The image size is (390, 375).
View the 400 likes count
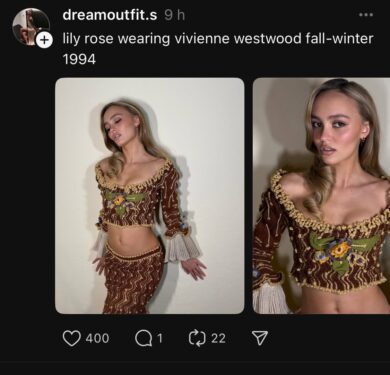pos(97,338)
